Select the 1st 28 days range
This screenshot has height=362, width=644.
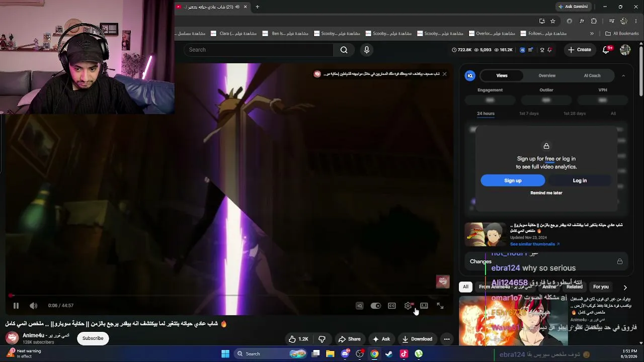575,114
